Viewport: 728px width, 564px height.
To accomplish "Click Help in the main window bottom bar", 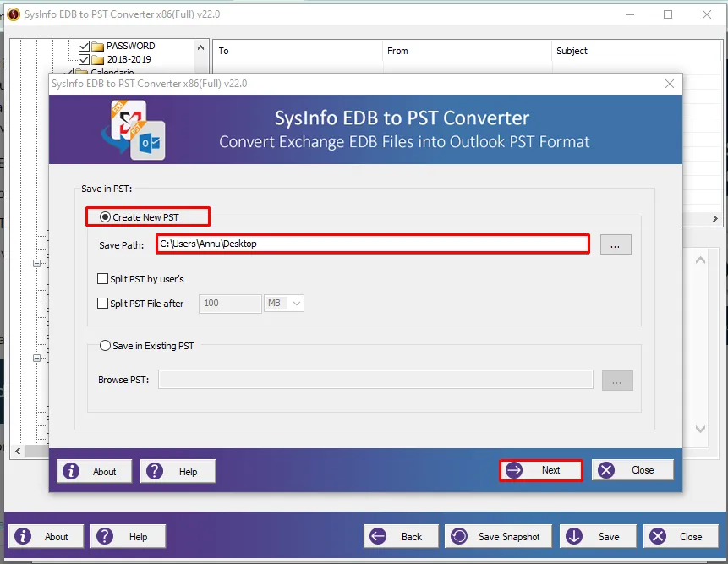I will point(129,536).
